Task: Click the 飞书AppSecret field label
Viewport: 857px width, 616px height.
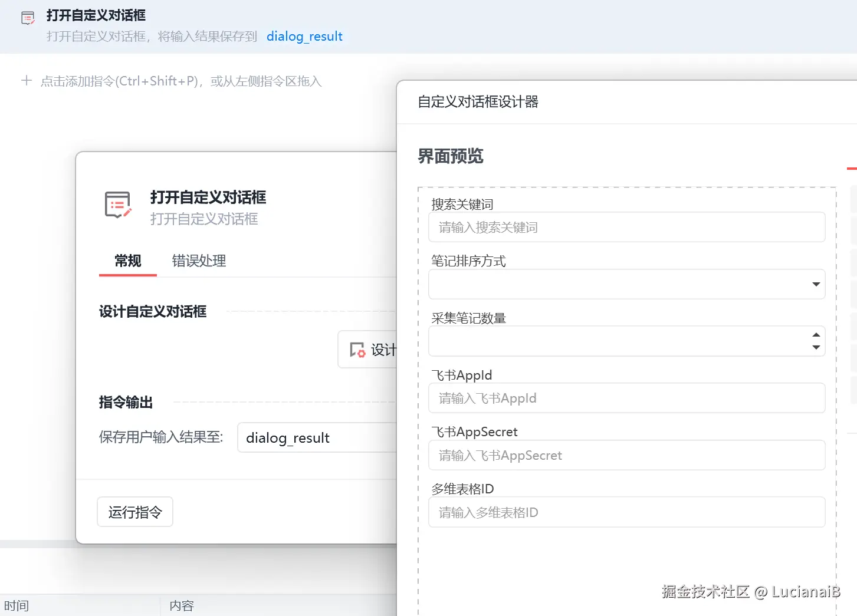Action: [474, 431]
